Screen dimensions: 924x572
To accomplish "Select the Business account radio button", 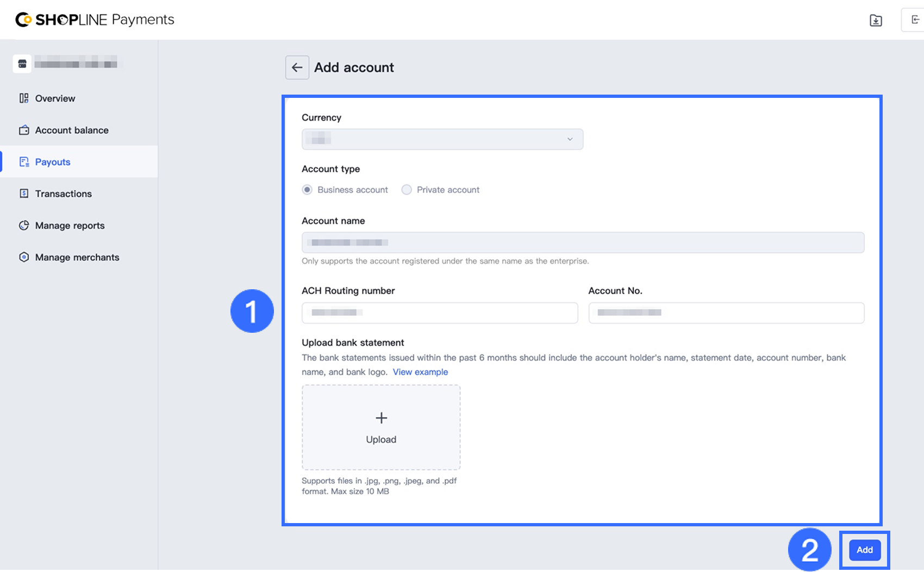I will pos(307,190).
